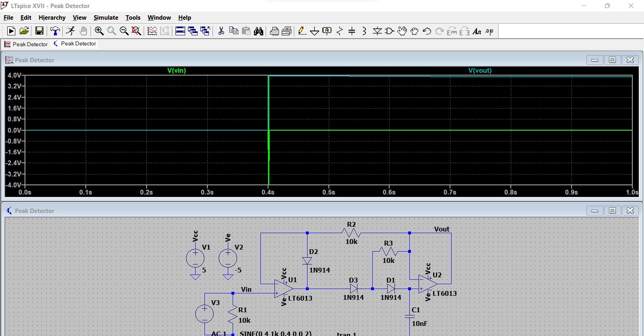Place a Capacitor from toolbar
The width and height of the screenshot is (644, 336).
[x=352, y=31]
